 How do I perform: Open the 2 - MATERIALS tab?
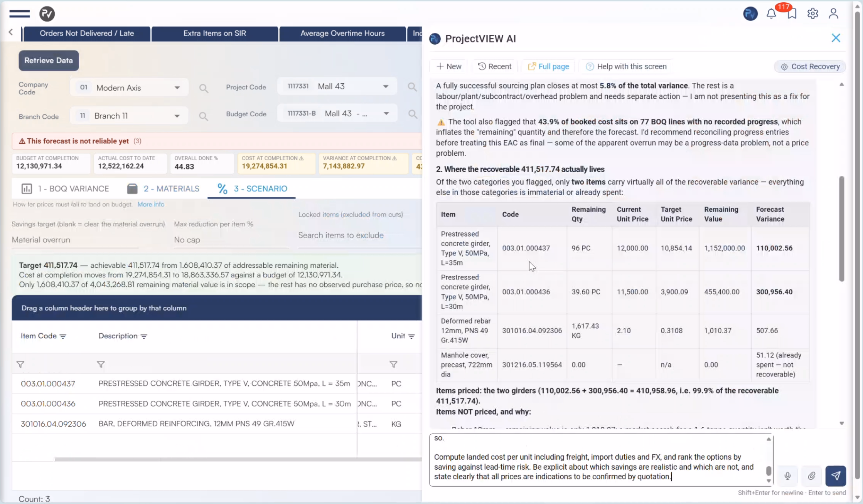163,188
